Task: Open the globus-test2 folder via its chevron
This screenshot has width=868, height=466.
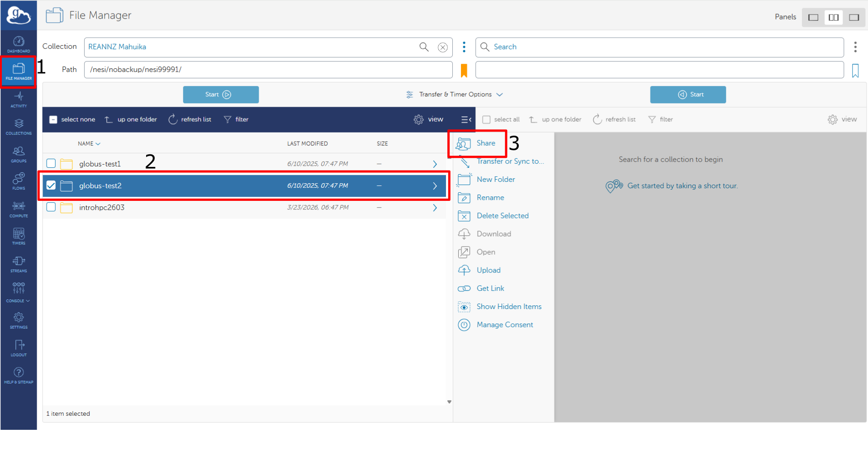Action: [435, 186]
